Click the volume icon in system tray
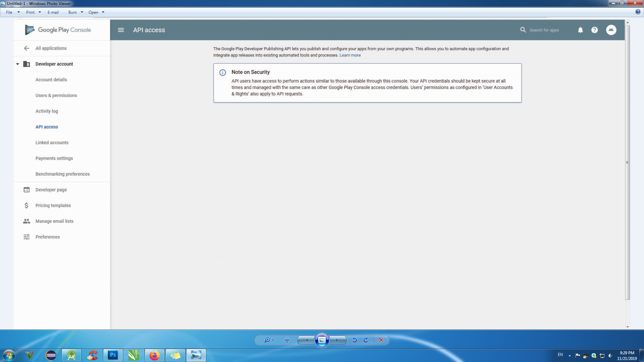644x362 pixels. click(610, 356)
